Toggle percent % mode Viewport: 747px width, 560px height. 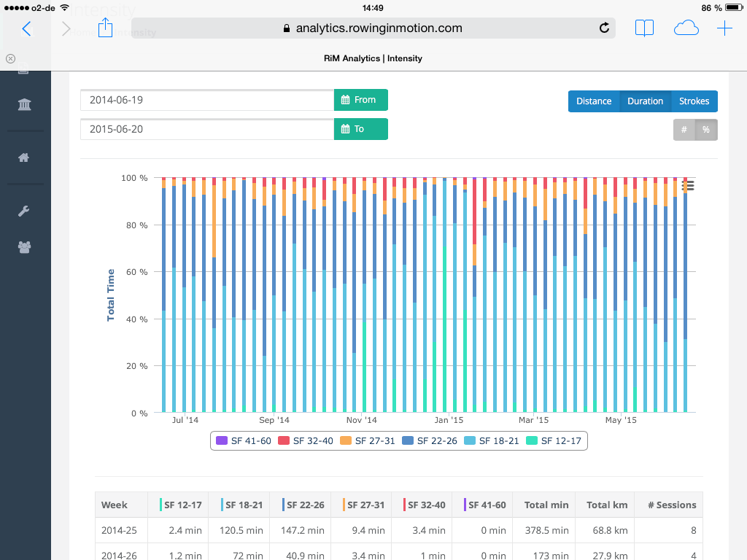click(706, 130)
